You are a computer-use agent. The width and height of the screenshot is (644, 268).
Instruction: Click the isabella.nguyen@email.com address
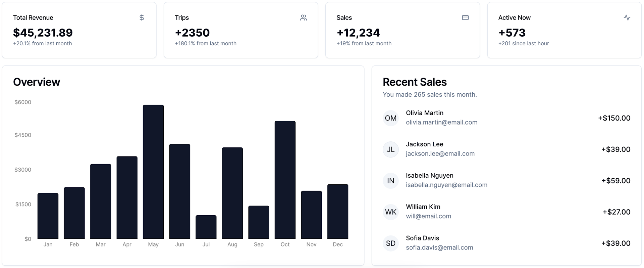[x=446, y=185]
